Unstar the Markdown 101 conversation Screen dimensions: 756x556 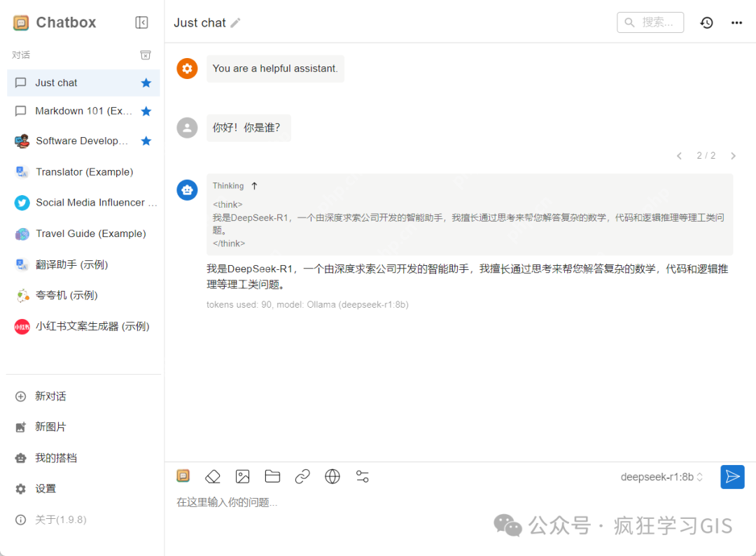(x=146, y=111)
